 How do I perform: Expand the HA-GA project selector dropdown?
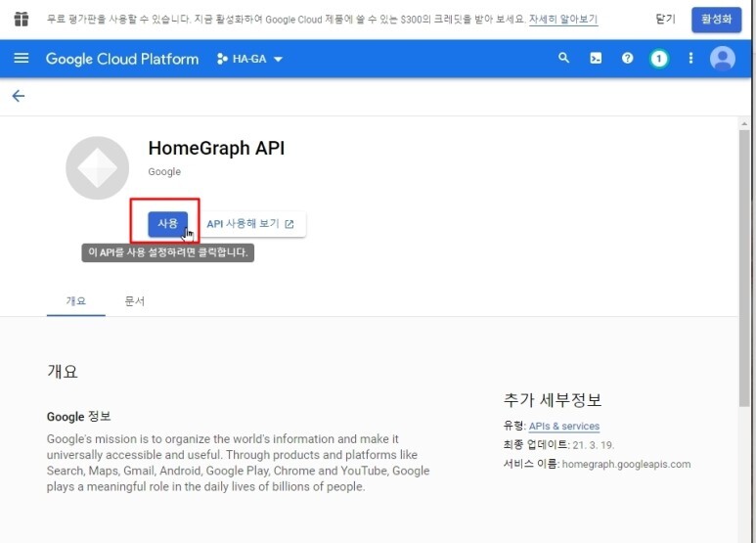(249, 59)
